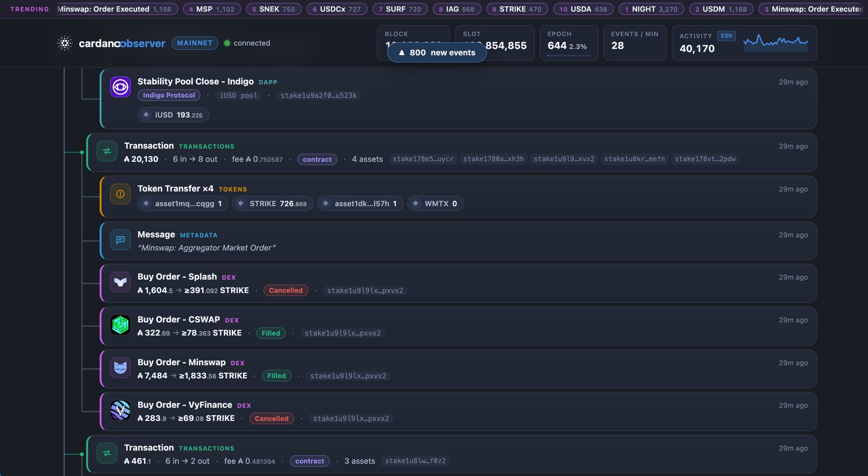Screen dimensions: 868x476
Task: Click the diamond icon in the STRIKE 726.868 chip
Action: click(241, 204)
